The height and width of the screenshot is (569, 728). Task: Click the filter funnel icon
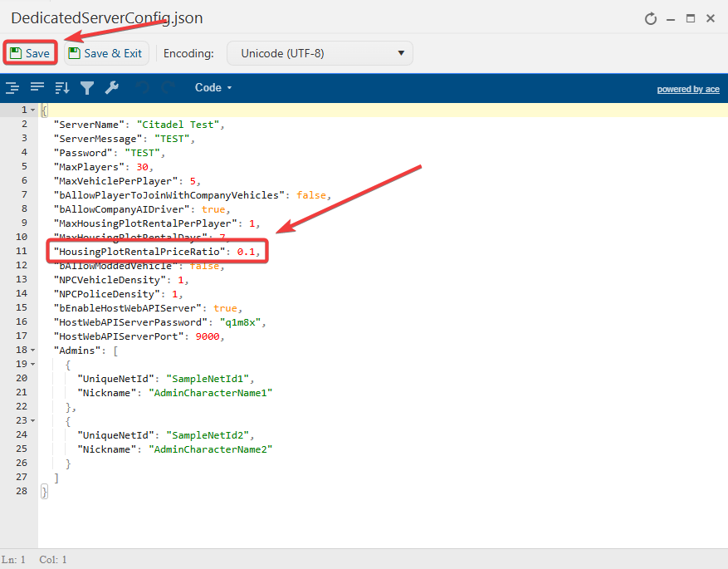pyautogui.click(x=87, y=87)
